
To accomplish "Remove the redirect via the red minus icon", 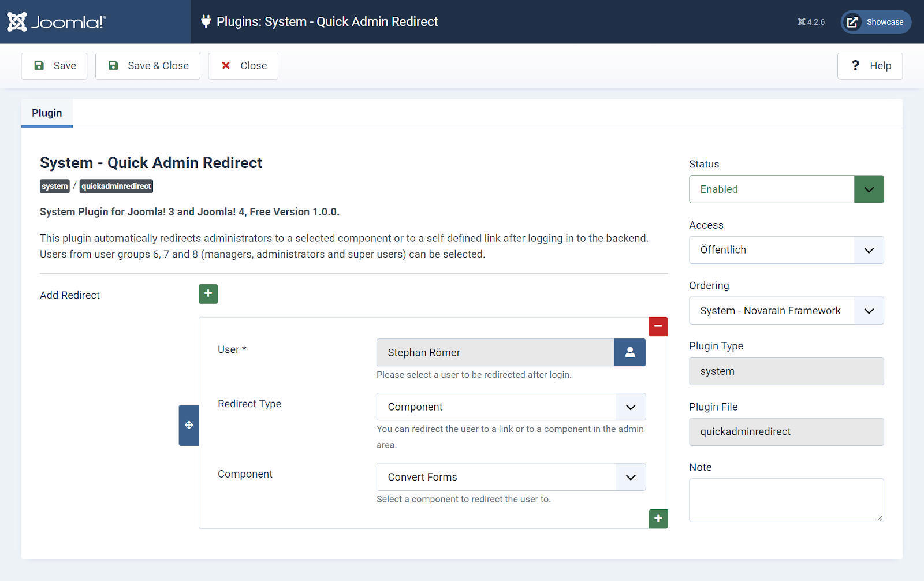I will pos(658,326).
